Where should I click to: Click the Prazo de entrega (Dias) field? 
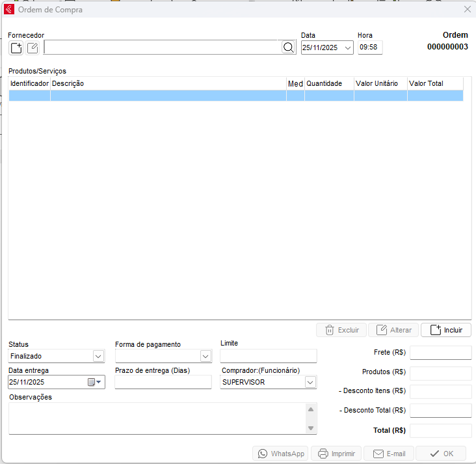[x=163, y=382]
